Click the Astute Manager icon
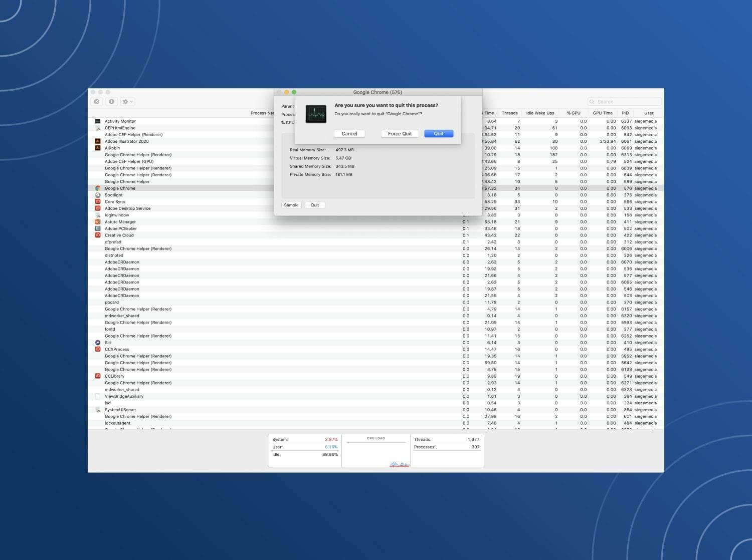The height and width of the screenshot is (560, 752). click(x=98, y=222)
